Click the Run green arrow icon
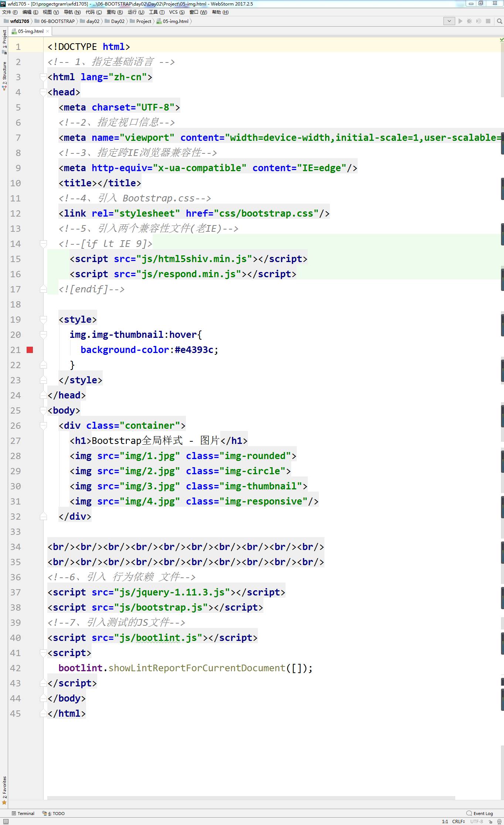The width and height of the screenshot is (504, 825). pyautogui.click(x=460, y=21)
